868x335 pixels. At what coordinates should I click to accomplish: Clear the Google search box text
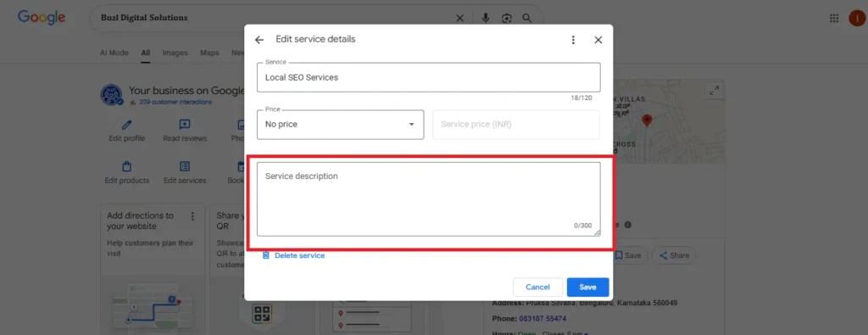point(459,19)
